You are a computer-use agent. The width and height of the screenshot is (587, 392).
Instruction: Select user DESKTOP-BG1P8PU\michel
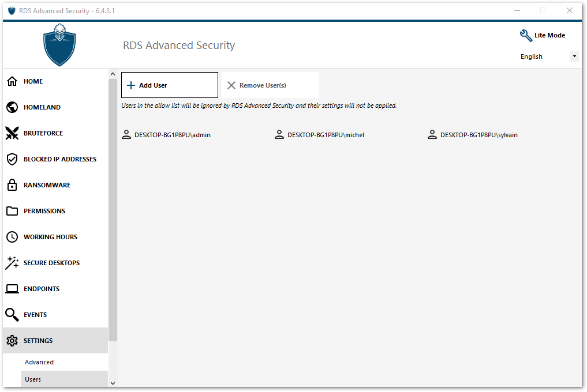pos(319,135)
